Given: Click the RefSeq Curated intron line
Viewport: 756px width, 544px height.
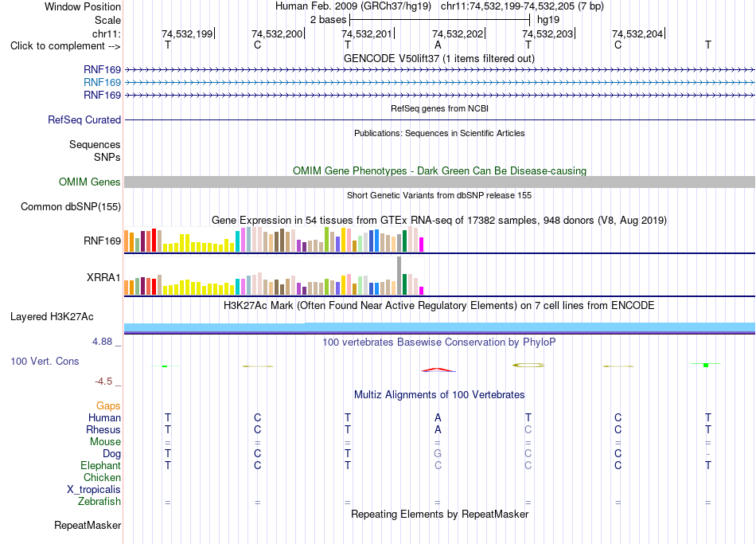Looking at the screenshot, I should click(x=439, y=119).
